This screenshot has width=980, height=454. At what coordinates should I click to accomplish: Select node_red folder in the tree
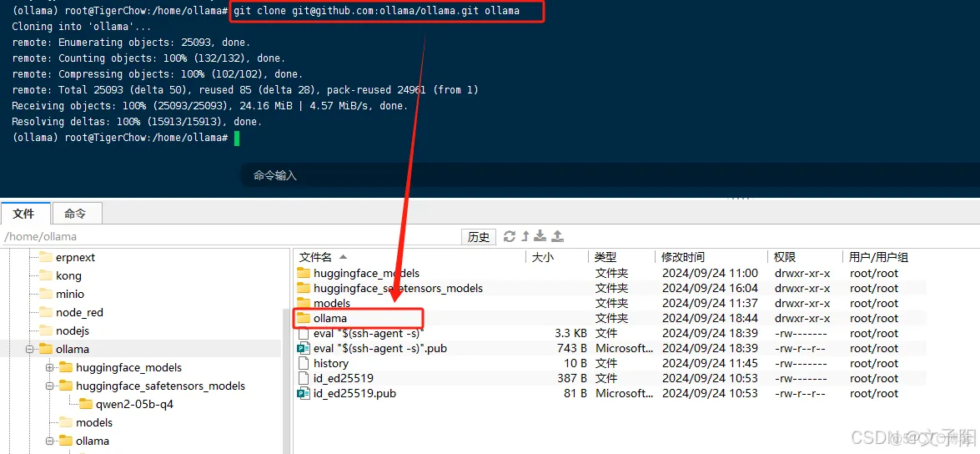(x=79, y=312)
